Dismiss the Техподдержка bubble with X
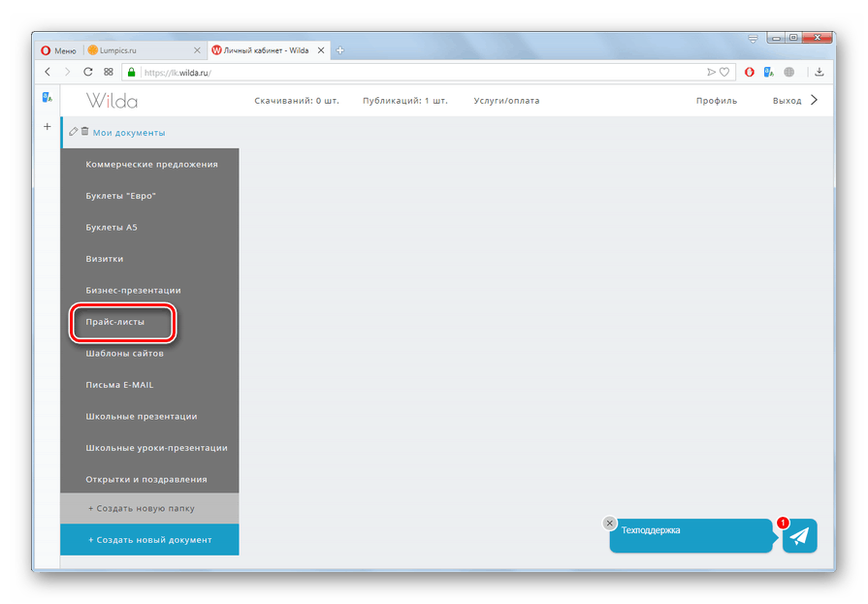 tap(609, 524)
